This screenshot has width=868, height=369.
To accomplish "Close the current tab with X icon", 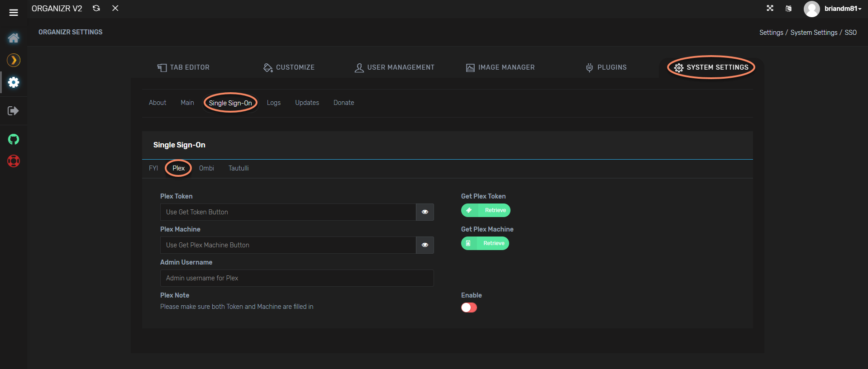I will [x=115, y=8].
